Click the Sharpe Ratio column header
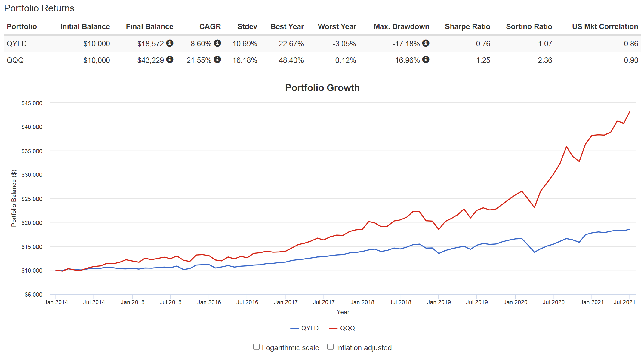This screenshot has width=644, height=355. tap(467, 26)
